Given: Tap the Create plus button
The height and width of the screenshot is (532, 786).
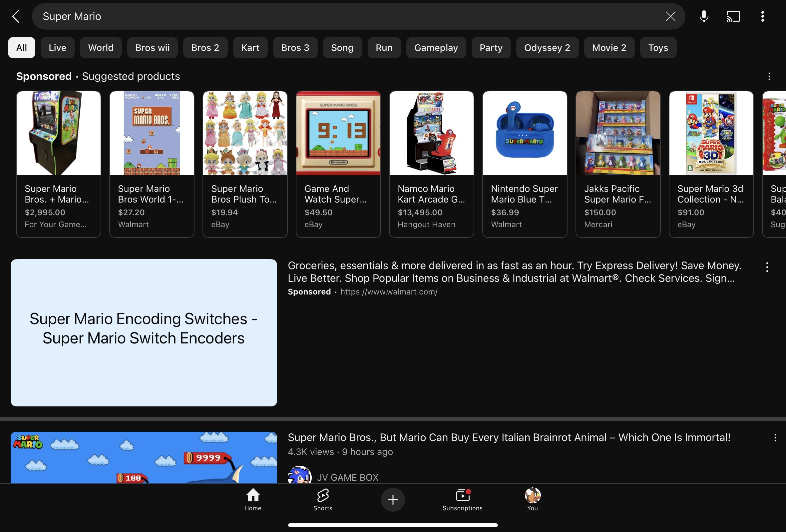Looking at the screenshot, I should [393, 500].
